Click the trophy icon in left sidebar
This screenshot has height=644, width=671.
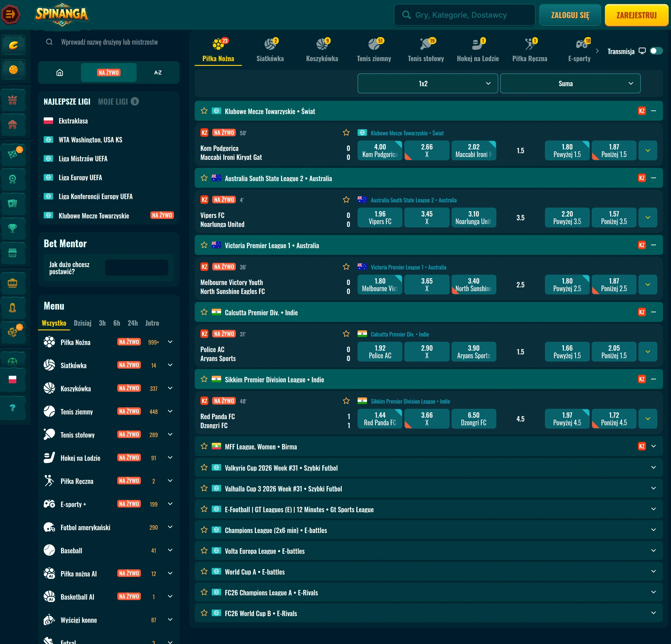click(x=13, y=228)
